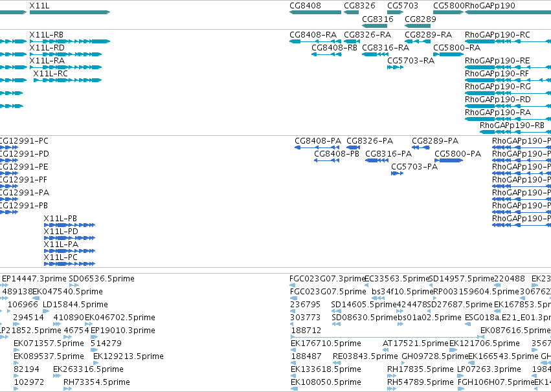This screenshot has height=392, width=551.
Task: Click EST LP07263.3prime
Action: tap(489, 369)
